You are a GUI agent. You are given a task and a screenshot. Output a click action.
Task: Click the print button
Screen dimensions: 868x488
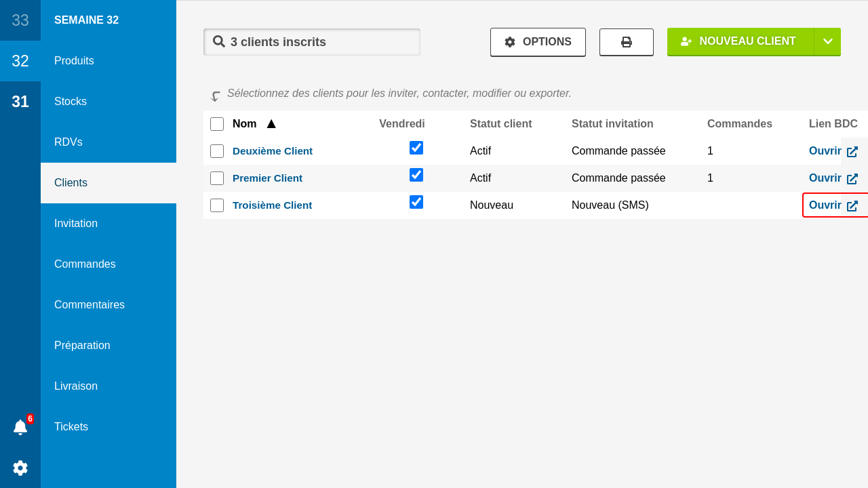(626, 42)
